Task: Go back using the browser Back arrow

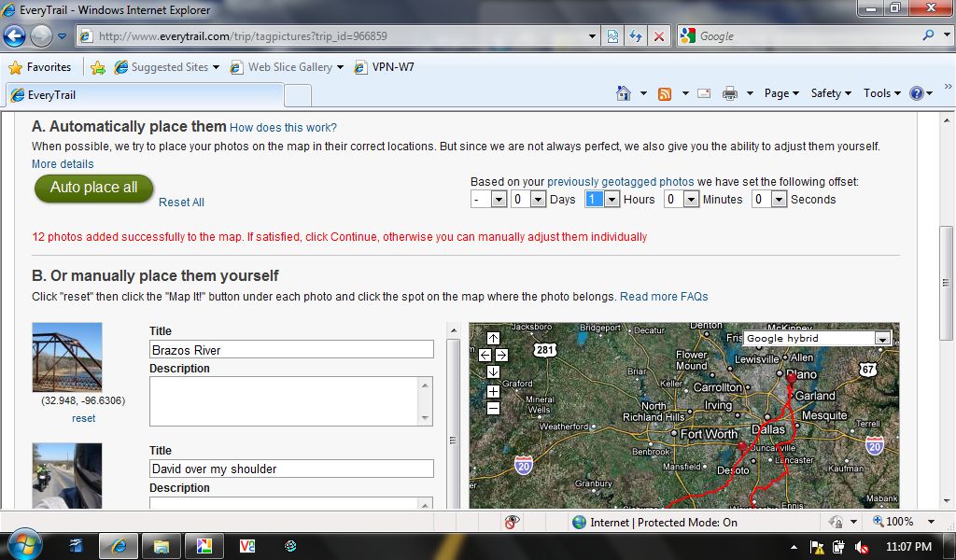Action: coord(15,36)
